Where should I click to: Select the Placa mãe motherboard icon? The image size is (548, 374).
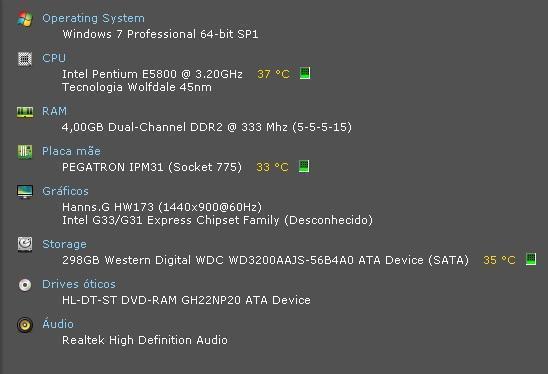25,152
